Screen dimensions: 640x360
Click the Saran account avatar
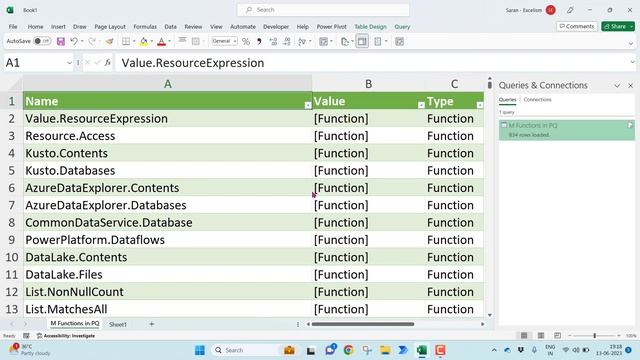(551, 10)
